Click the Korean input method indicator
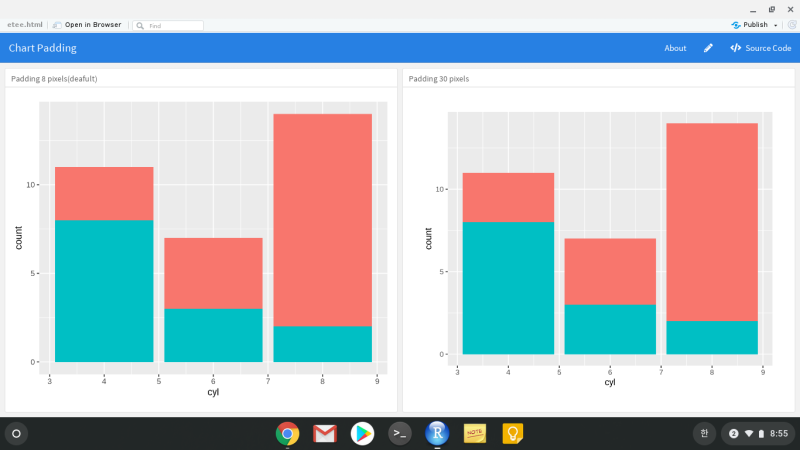The width and height of the screenshot is (800, 450). [704, 434]
